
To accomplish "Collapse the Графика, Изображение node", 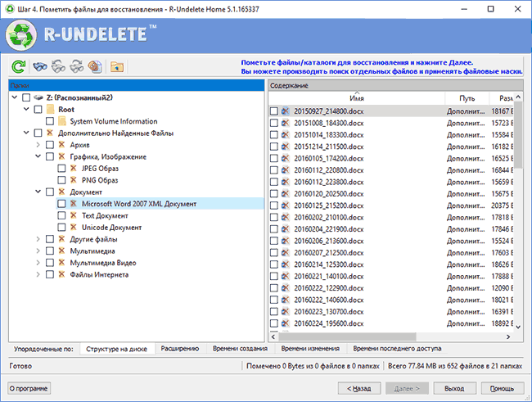I will click(x=38, y=156).
